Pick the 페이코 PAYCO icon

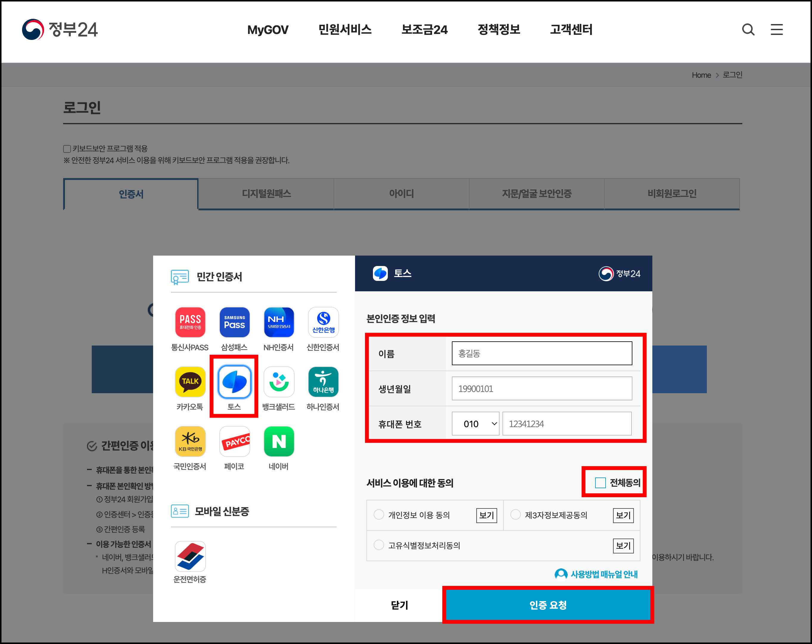coord(234,441)
